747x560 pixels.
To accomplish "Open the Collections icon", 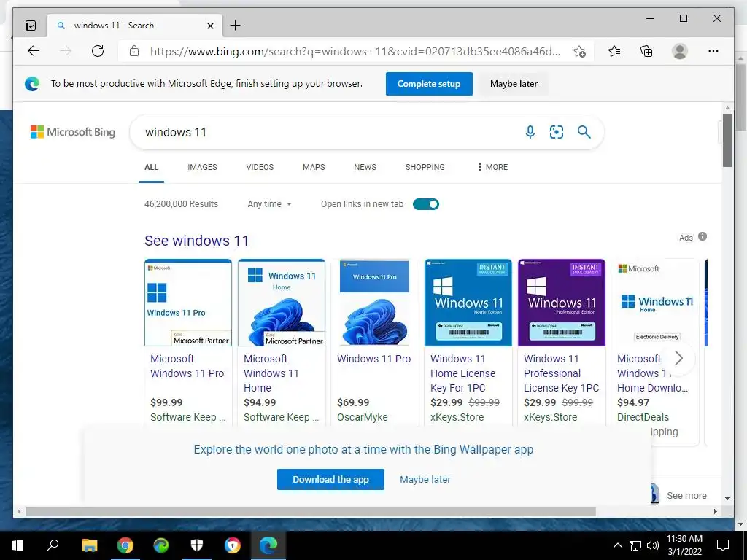I will coord(646,51).
